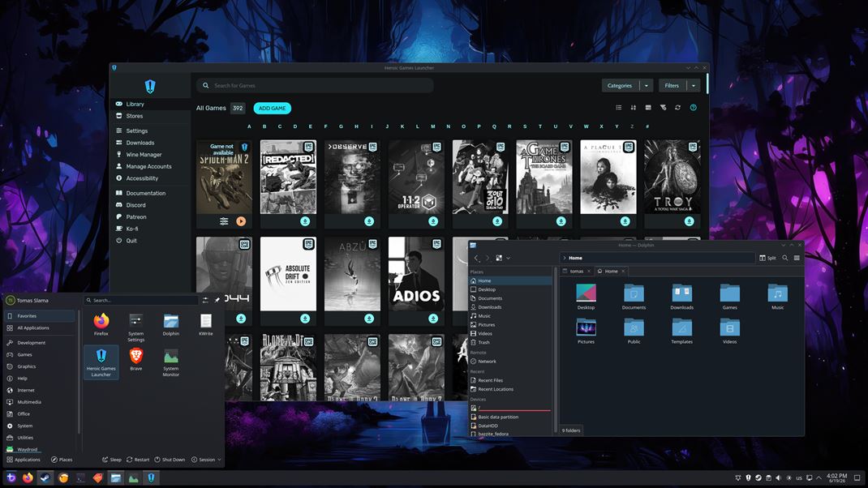Expand the Session dropdown in launcher
868x488 pixels.
[x=206, y=460]
